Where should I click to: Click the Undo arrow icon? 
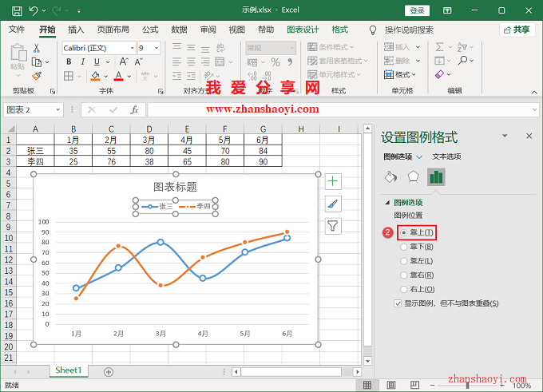pos(34,10)
